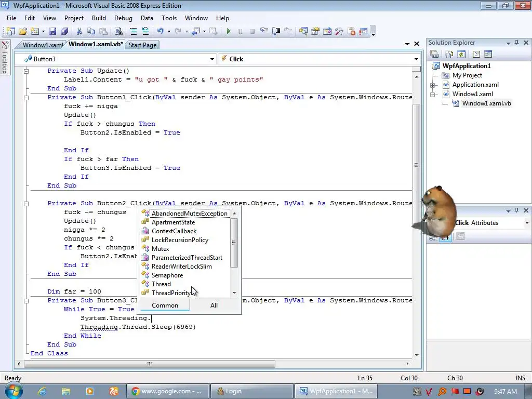The width and height of the screenshot is (532, 399).
Task: Click the Paste clipboard icon
Action: point(103,31)
